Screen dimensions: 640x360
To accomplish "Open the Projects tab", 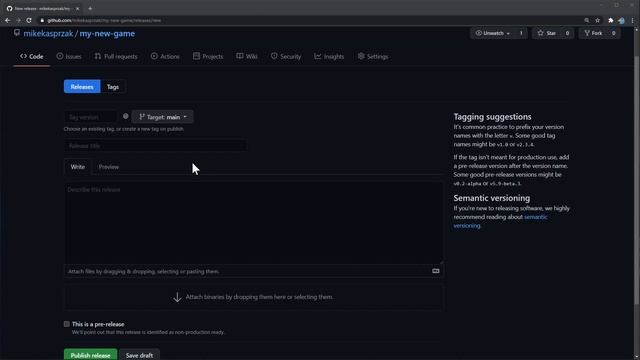I will [x=208, y=56].
